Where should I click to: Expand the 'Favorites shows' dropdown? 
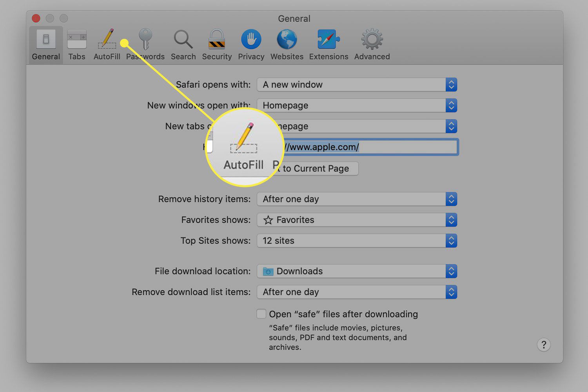pyautogui.click(x=357, y=220)
